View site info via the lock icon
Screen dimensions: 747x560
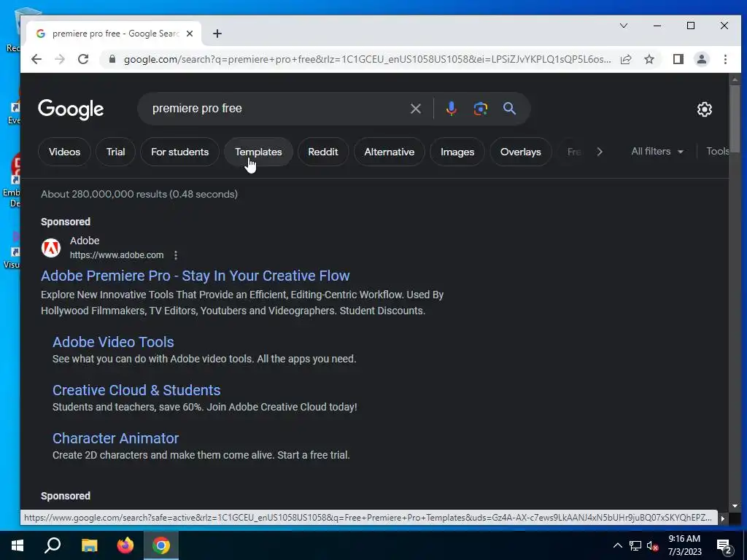click(x=112, y=59)
